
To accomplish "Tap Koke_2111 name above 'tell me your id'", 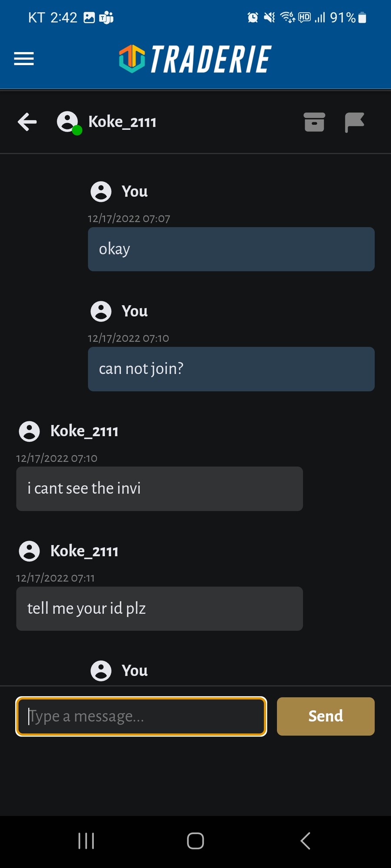I will pos(84,551).
